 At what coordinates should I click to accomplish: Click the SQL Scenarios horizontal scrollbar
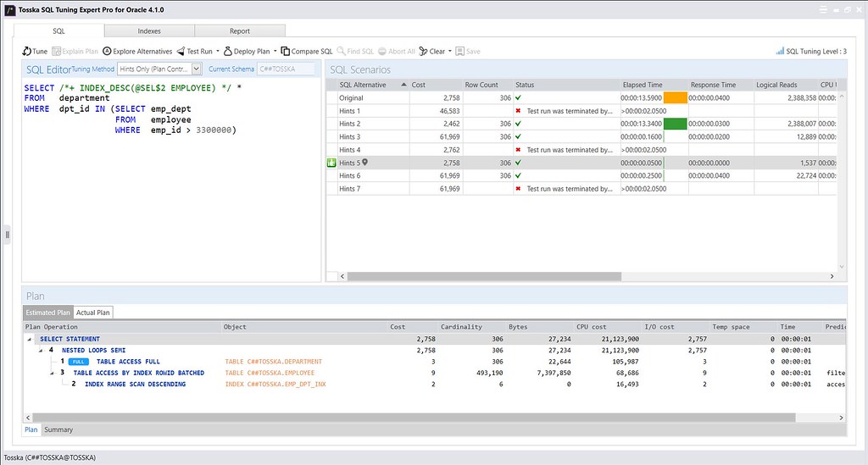(484, 276)
